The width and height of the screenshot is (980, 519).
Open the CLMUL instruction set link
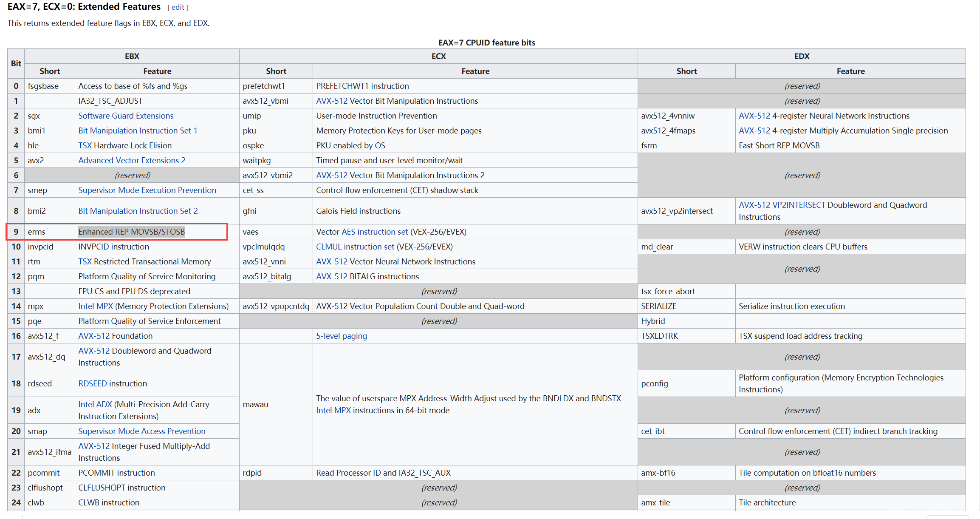(355, 247)
